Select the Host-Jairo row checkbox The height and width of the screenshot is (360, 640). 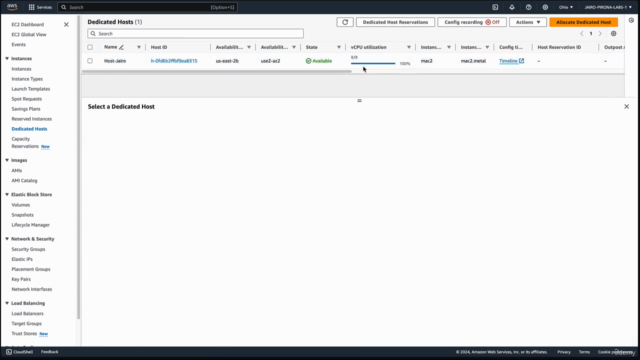pyautogui.click(x=90, y=61)
